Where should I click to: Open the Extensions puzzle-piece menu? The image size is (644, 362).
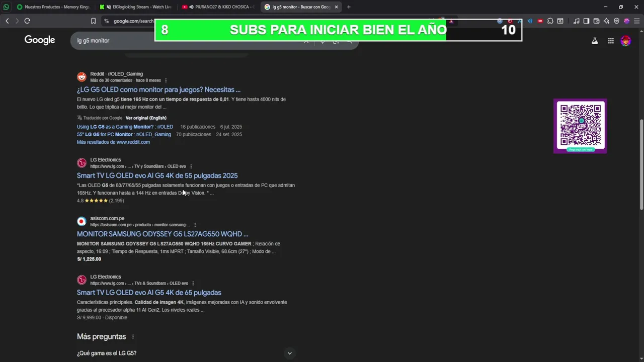(x=550, y=21)
